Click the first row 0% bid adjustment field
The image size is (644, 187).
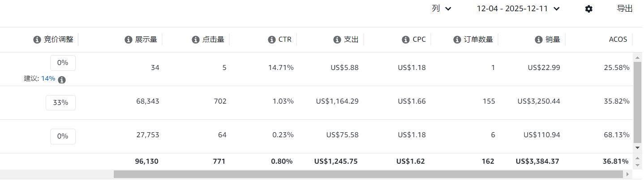point(63,63)
